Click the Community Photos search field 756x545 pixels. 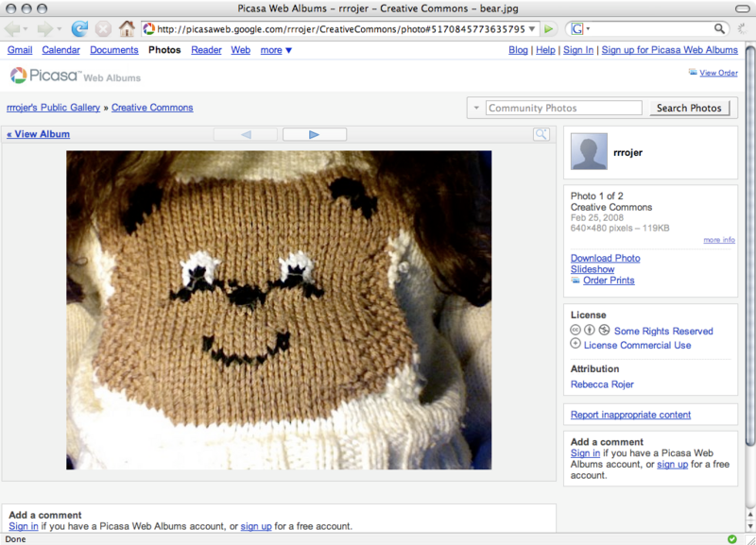click(x=563, y=108)
